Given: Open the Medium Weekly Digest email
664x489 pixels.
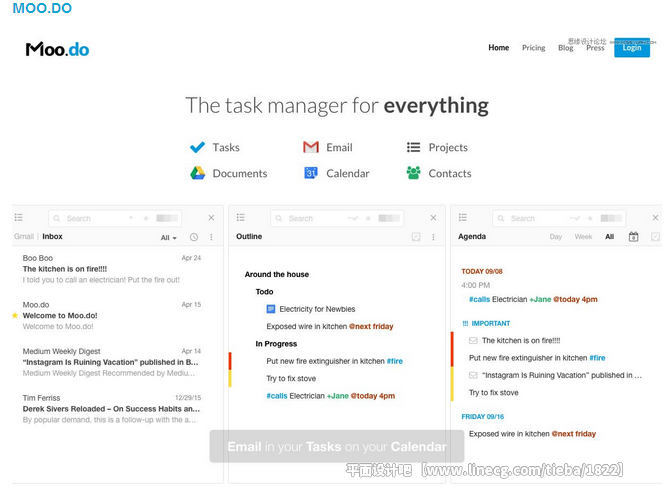Looking at the screenshot, I should pyautogui.click(x=112, y=362).
